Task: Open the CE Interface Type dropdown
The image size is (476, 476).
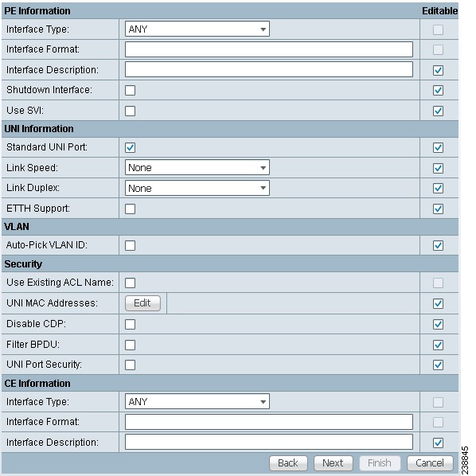Action: click(197, 401)
